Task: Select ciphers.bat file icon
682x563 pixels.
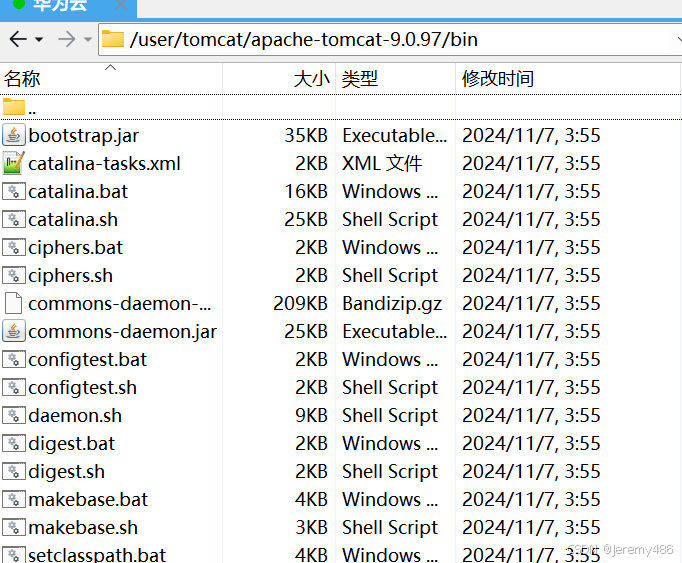Action: click(13, 248)
